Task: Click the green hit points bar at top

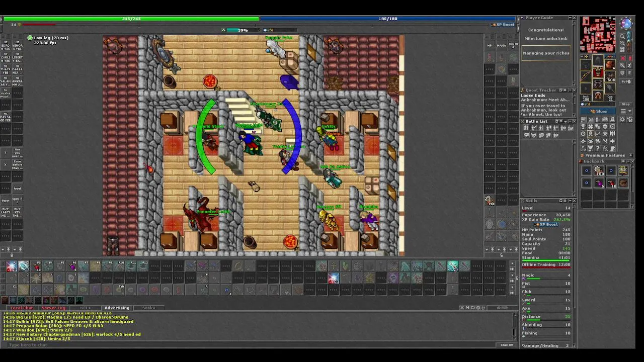Action: click(x=131, y=19)
